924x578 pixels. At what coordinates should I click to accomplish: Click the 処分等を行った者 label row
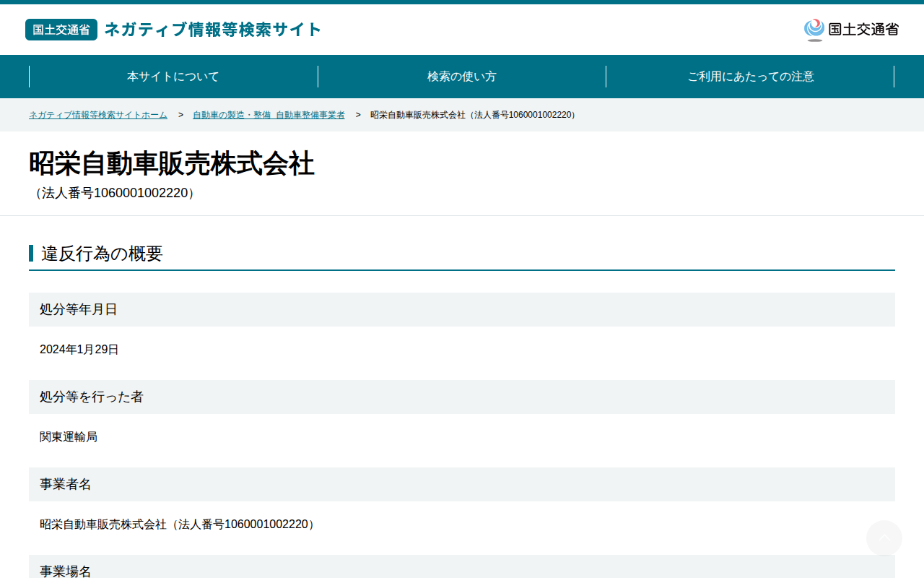pos(462,397)
